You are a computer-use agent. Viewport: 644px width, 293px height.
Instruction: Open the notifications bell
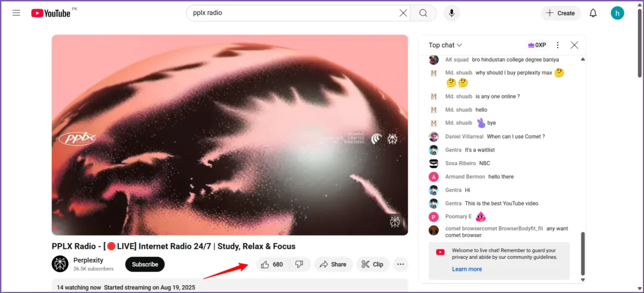point(593,13)
